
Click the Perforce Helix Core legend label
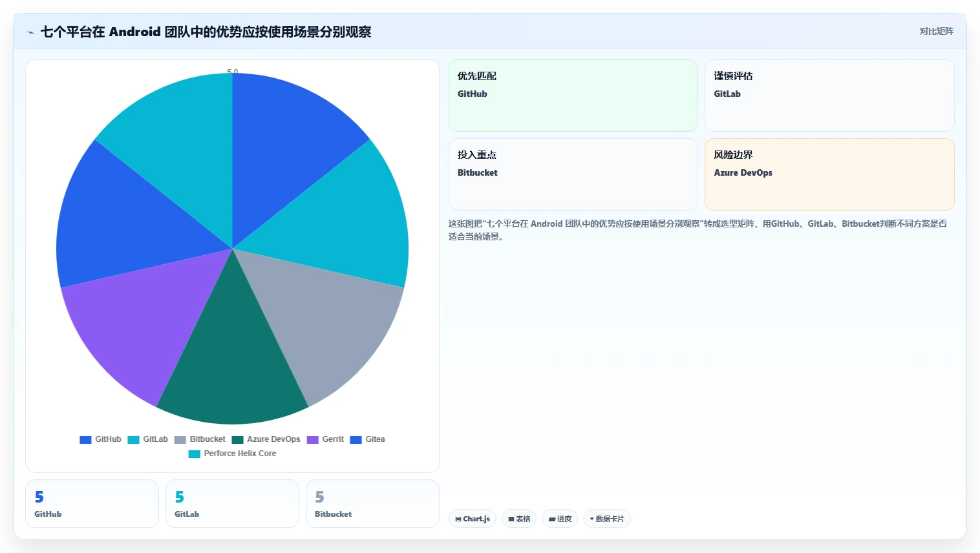(x=240, y=454)
